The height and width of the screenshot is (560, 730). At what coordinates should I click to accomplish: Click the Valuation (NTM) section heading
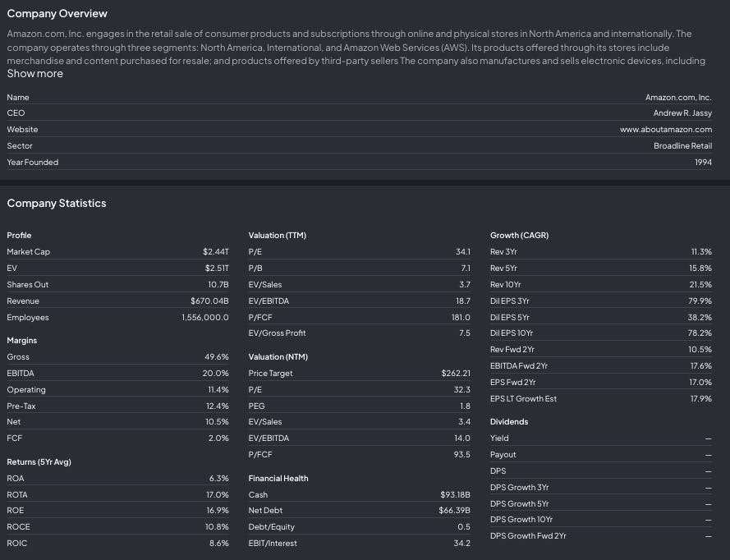[278, 357]
